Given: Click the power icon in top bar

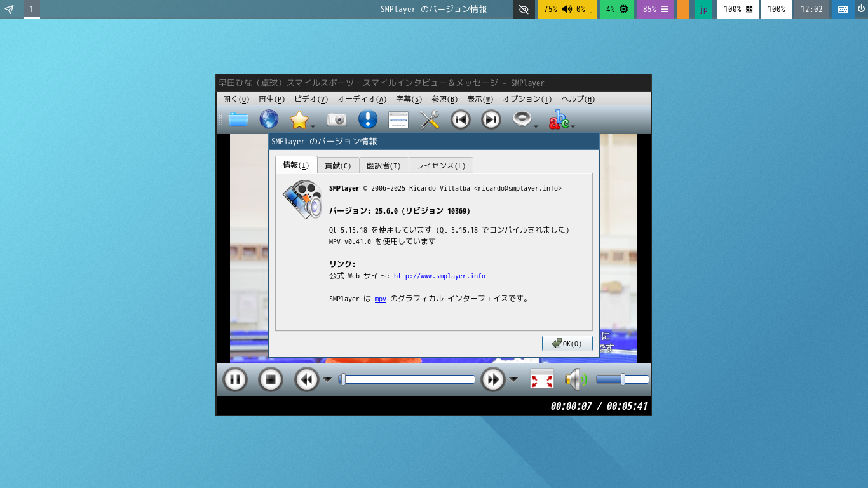Looking at the screenshot, I should tap(862, 10).
